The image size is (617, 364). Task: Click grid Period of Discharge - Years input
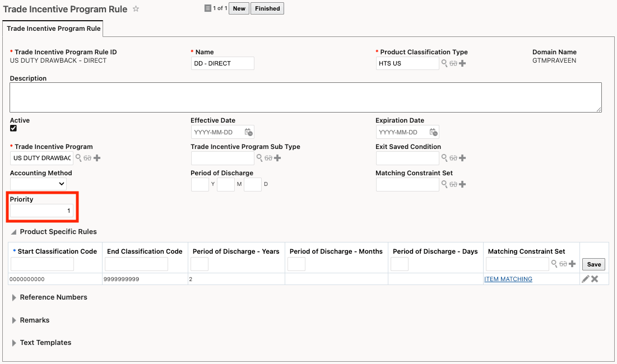click(x=200, y=264)
